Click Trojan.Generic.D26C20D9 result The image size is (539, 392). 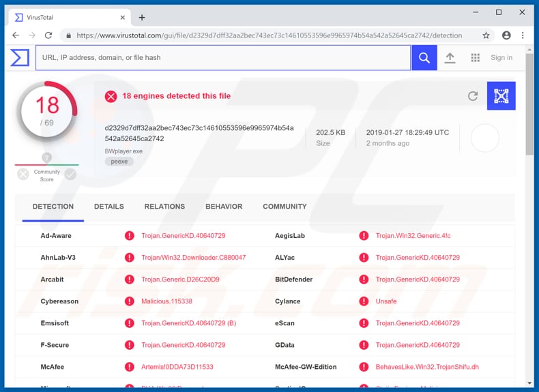coord(180,280)
